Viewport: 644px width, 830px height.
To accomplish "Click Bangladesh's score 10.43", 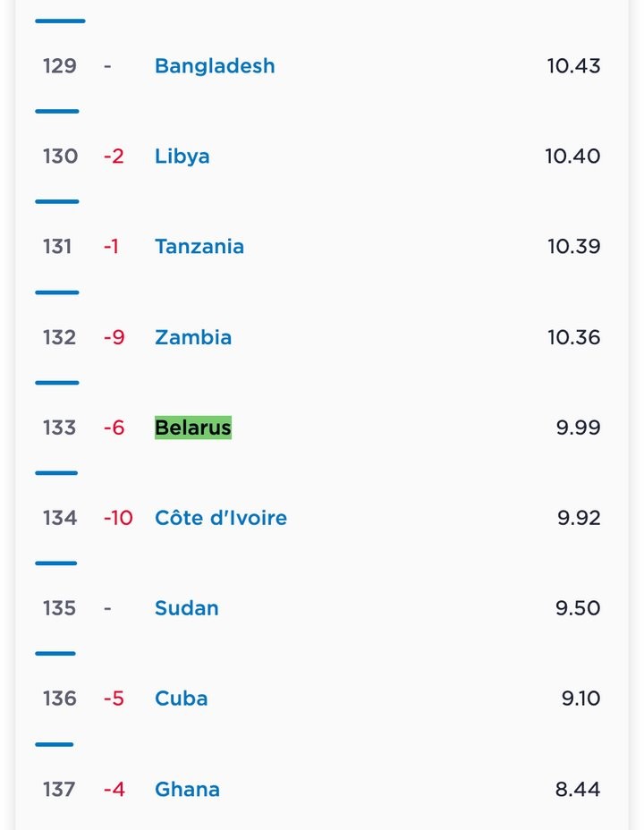I will (x=573, y=66).
